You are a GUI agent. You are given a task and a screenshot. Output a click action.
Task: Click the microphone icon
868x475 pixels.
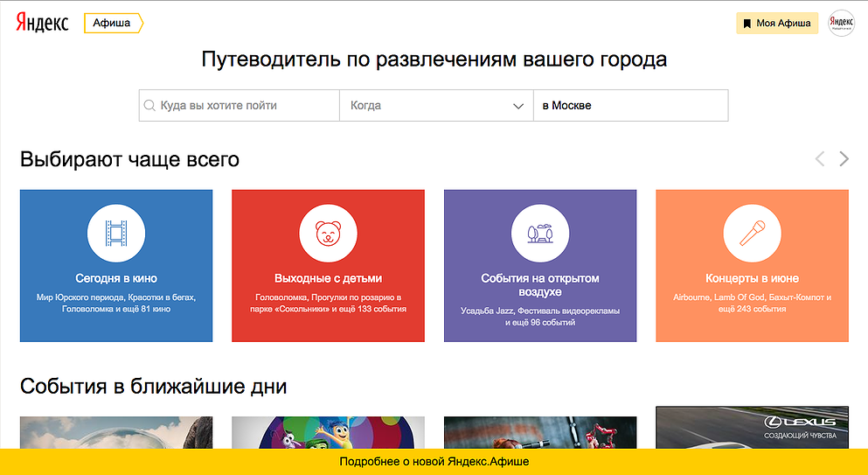pos(753,234)
